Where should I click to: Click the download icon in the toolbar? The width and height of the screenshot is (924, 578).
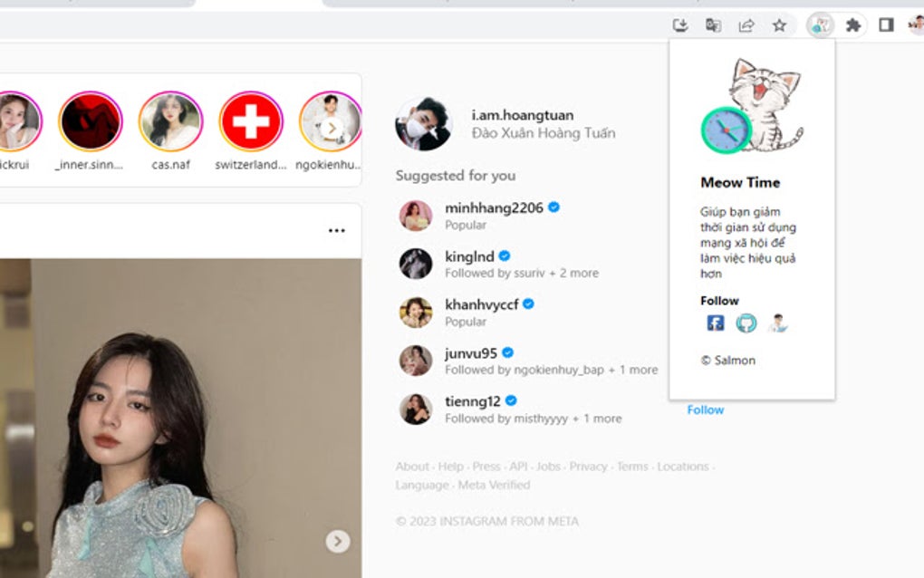(x=680, y=24)
